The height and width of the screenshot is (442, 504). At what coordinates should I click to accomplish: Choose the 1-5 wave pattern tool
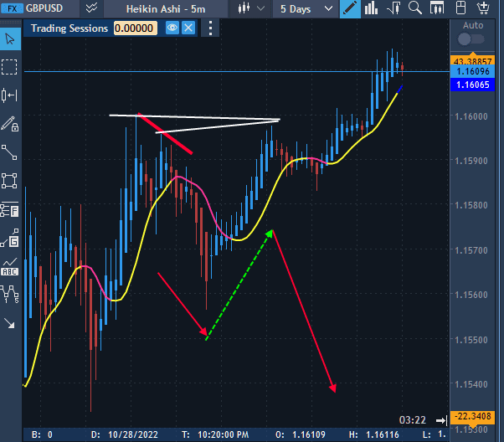[10, 294]
